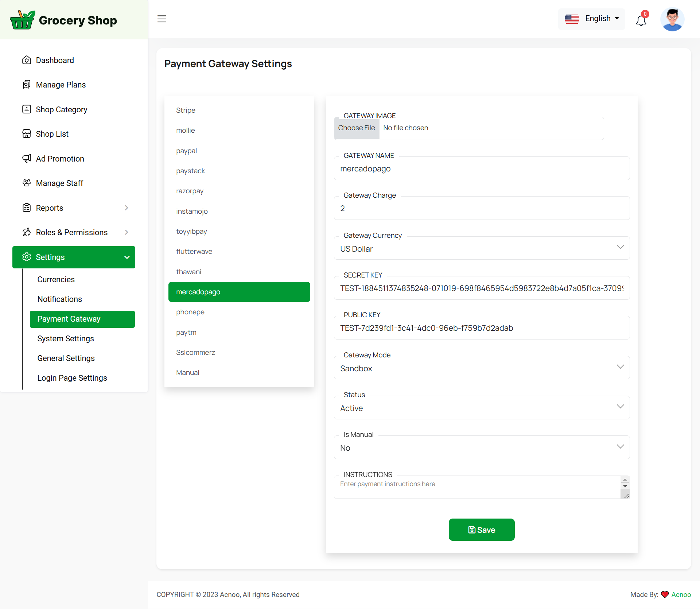
Task: Collapse the Settings menu section
Action: tap(127, 257)
